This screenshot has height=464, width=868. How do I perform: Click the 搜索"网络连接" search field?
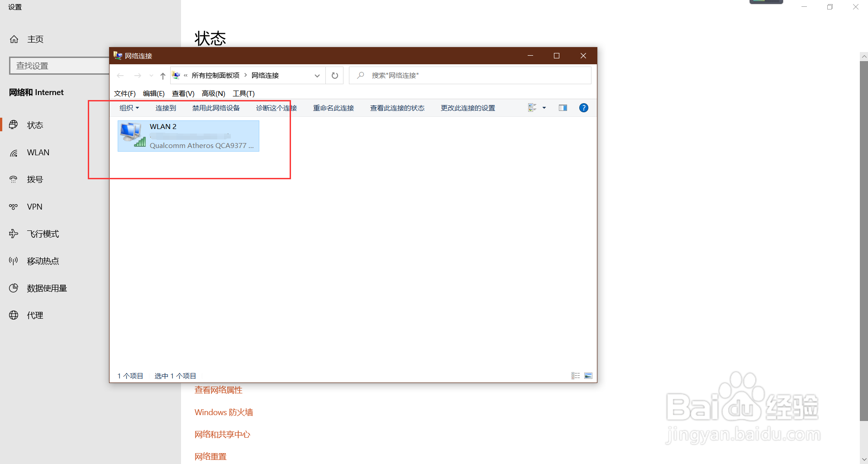[x=470, y=76]
